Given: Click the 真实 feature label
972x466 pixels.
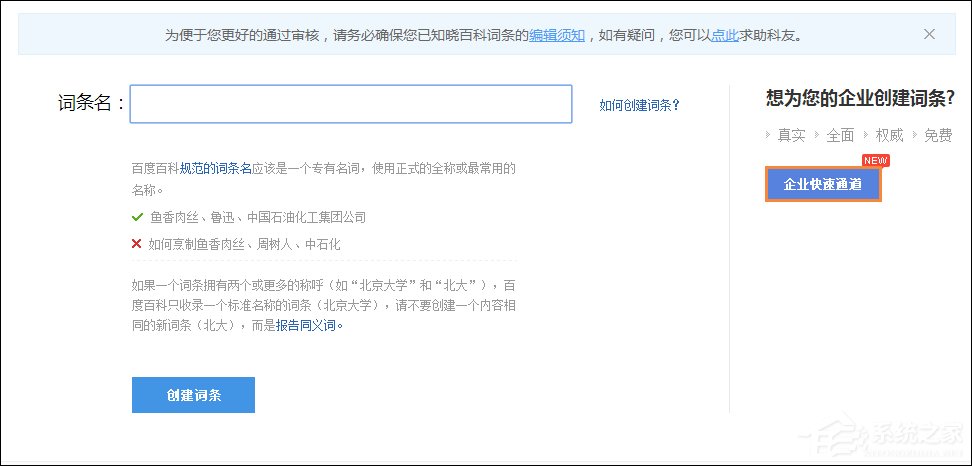Looking at the screenshot, I should point(792,135).
